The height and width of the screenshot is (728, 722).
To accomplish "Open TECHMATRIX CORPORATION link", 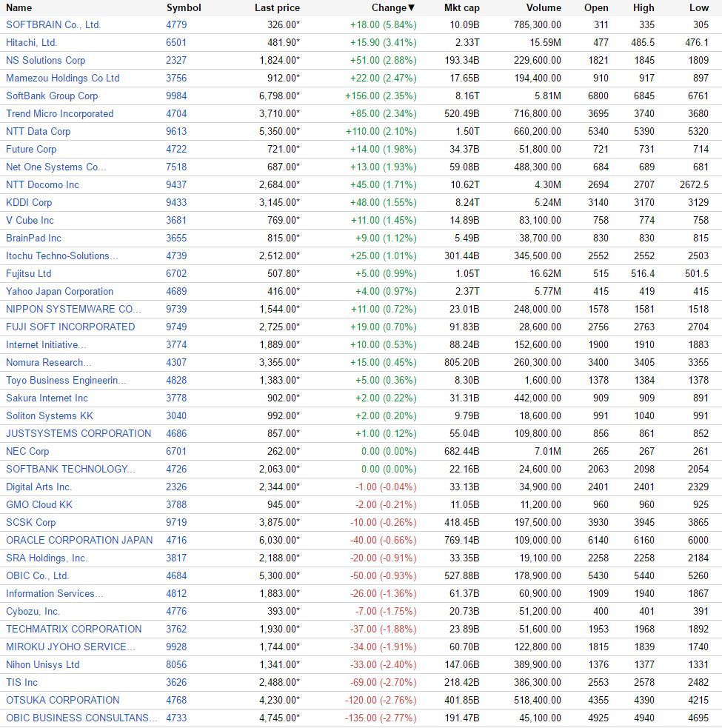I will [74, 629].
